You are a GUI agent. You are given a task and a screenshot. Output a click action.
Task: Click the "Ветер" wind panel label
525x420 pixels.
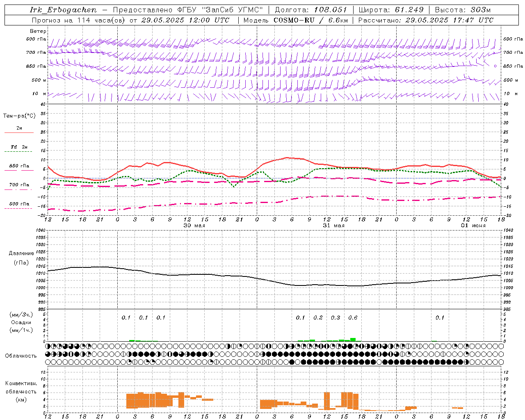pos(38,31)
